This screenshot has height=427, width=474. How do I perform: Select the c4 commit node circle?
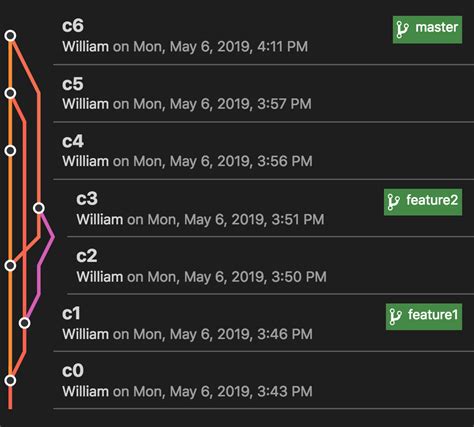tap(11, 151)
